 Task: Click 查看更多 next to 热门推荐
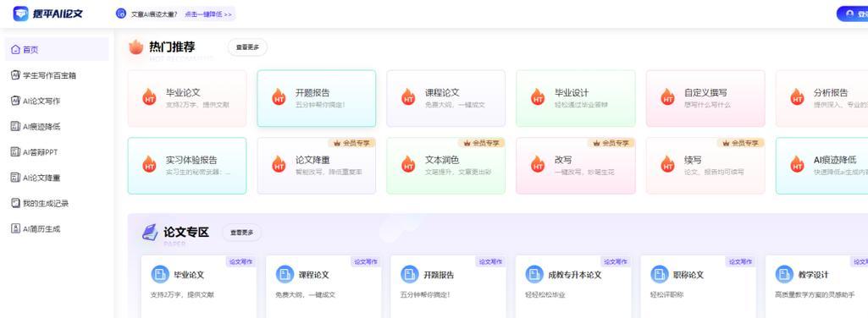(x=247, y=47)
